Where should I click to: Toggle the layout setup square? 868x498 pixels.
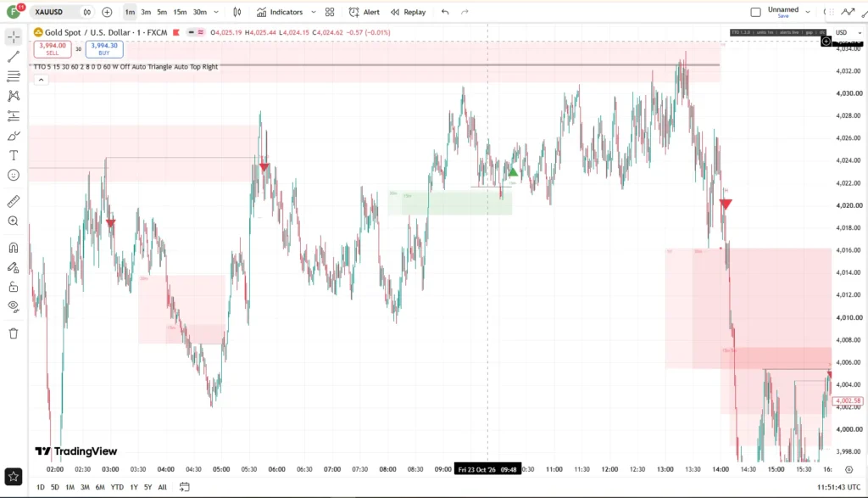point(755,12)
